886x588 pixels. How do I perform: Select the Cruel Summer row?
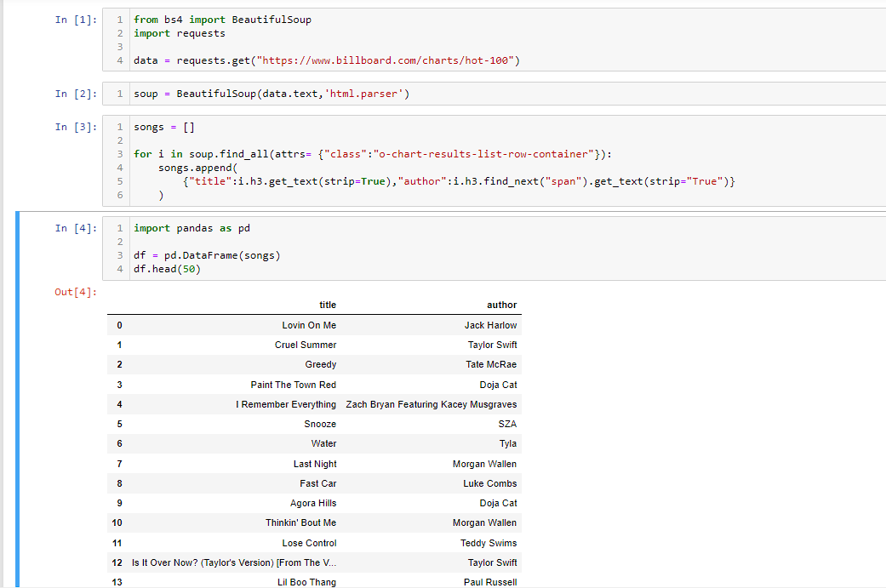tap(305, 345)
